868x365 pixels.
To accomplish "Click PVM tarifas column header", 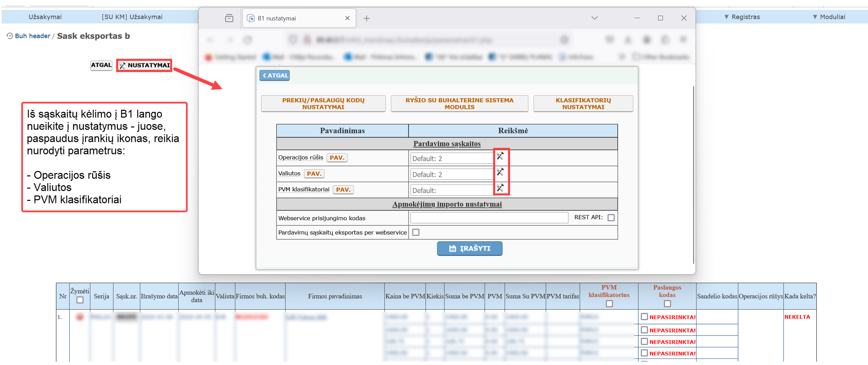I will pos(563,296).
